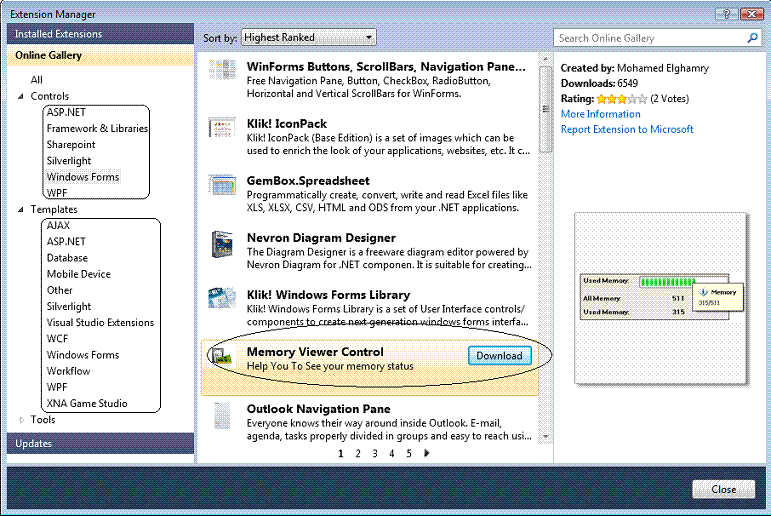Click in the Search Online Gallery field

652,38
